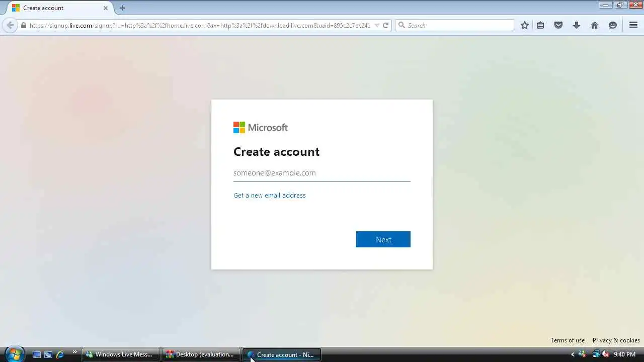644x362 pixels.
Task: Bookmark this page with the star icon
Action: pyautogui.click(x=525, y=25)
